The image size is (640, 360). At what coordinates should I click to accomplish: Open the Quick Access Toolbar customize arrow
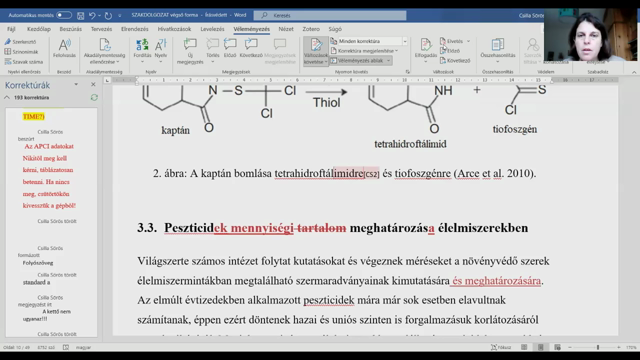pos(120,16)
